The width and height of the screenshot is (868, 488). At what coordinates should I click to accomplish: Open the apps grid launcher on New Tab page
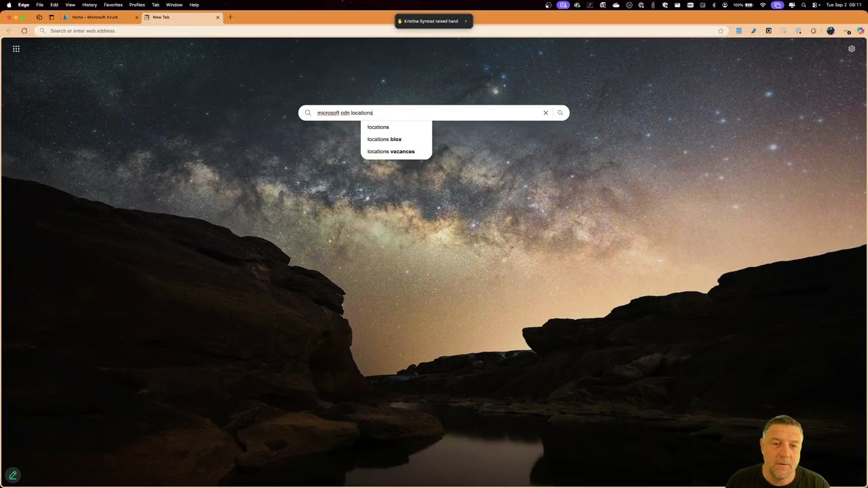(x=16, y=49)
